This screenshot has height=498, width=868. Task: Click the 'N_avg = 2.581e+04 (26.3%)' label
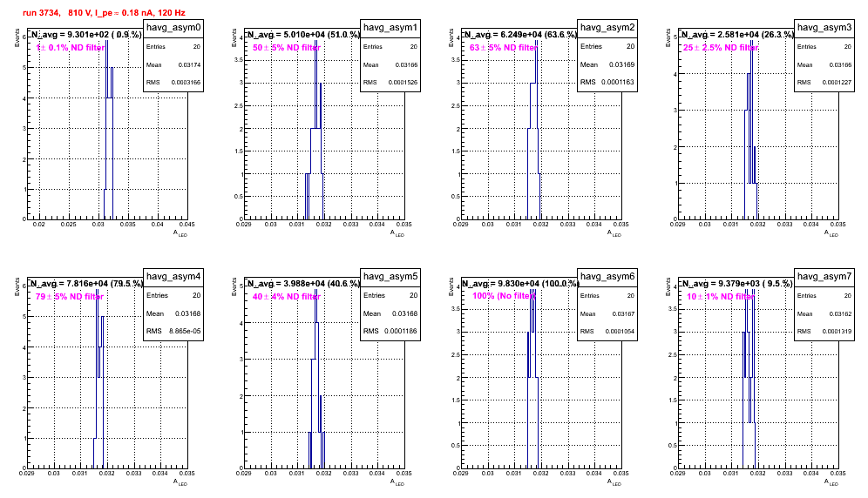click(737, 35)
